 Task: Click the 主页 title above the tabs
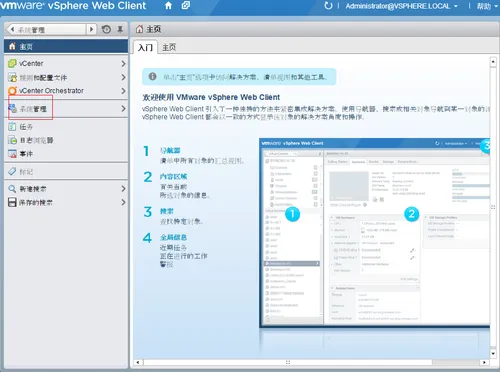[154, 29]
